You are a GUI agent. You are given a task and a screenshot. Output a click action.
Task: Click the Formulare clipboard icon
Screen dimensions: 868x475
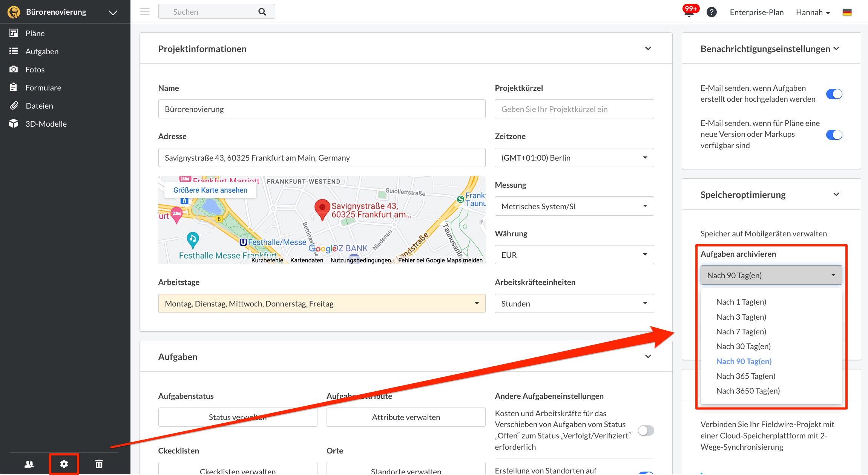click(x=14, y=87)
